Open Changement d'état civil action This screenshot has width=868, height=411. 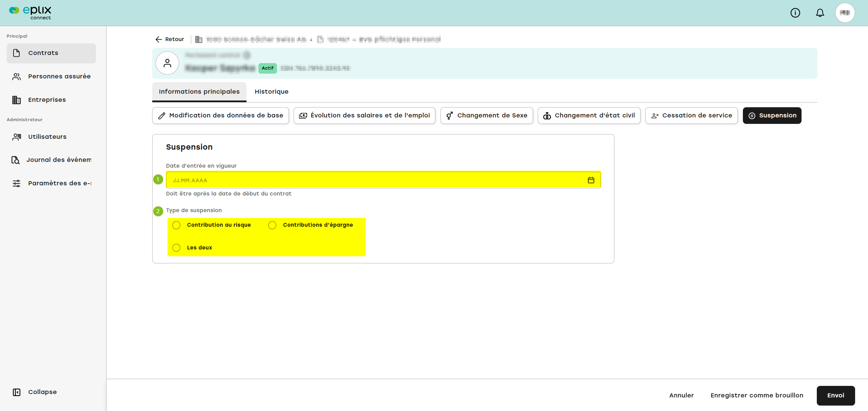[x=589, y=116]
